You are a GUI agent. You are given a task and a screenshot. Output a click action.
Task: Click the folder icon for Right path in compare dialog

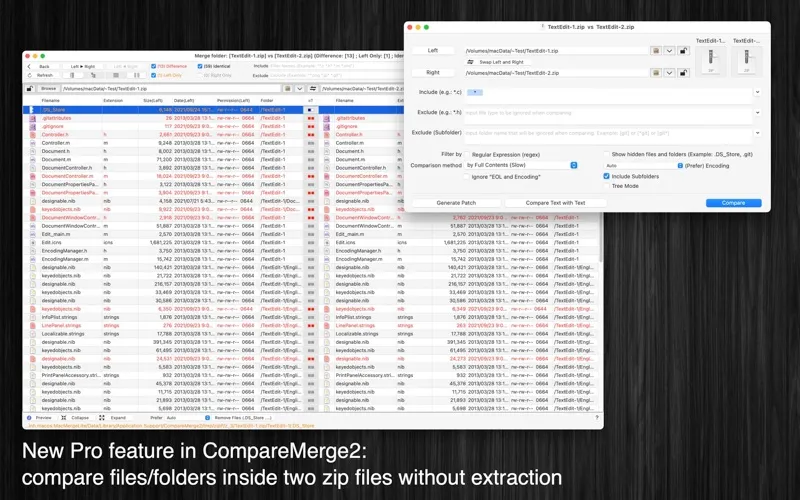coord(656,72)
